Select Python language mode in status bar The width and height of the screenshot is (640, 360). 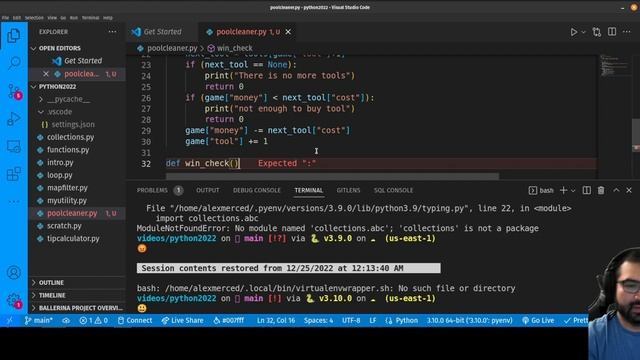402,320
